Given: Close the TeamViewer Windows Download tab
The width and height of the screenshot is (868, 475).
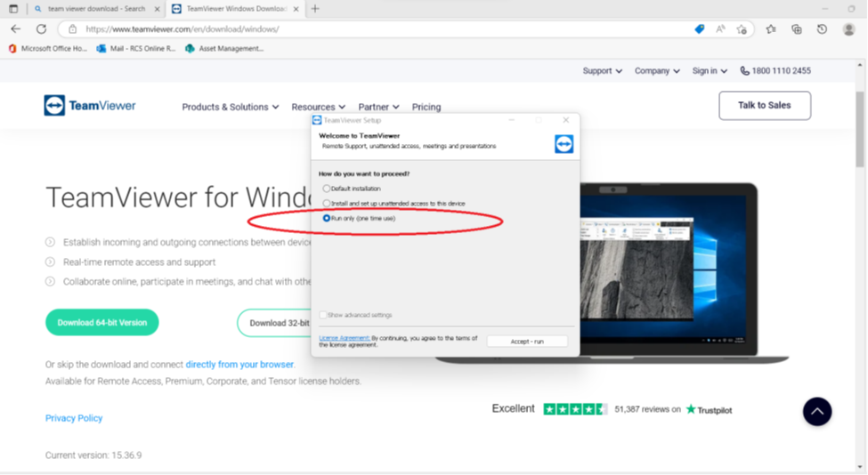Looking at the screenshot, I should click(x=296, y=9).
